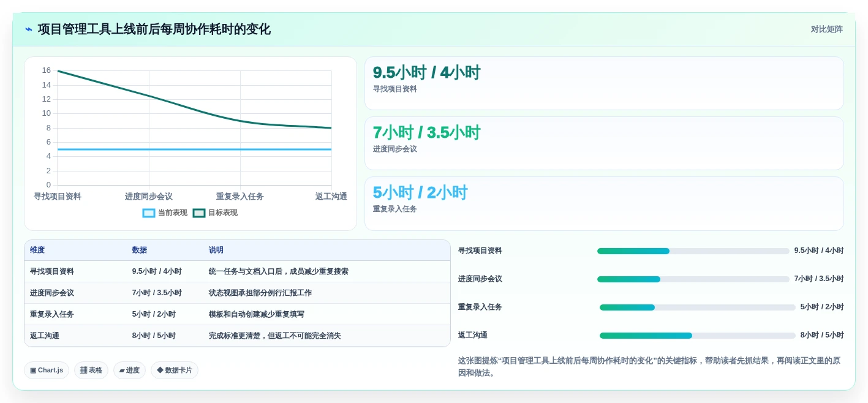The width and height of the screenshot is (868, 403).
Task: Click table value 7小时 / 3.5小时
Action: coord(157,293)
